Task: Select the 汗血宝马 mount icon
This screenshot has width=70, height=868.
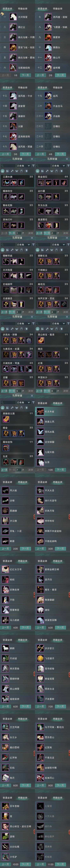Action: 48,106
